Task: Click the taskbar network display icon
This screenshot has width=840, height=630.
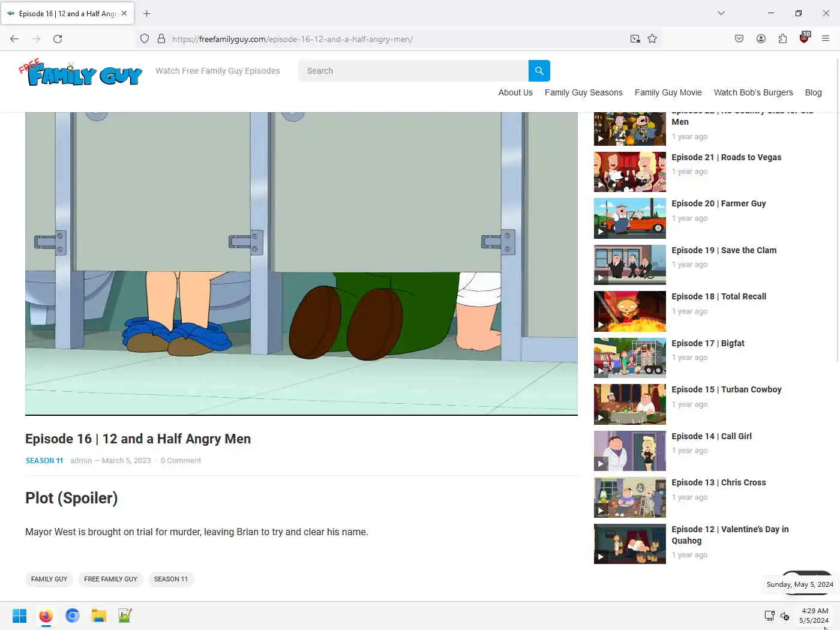Action: click(770, 616)
